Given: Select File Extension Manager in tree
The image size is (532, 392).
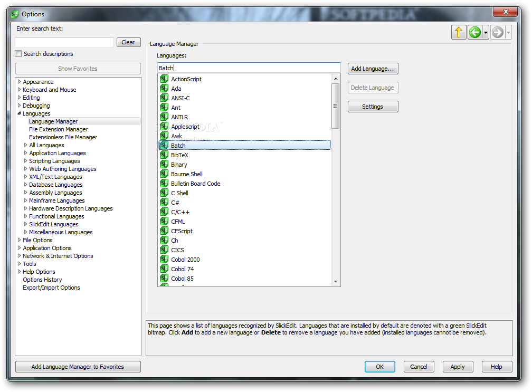Looking at the screenshot, I should (59, 129).
